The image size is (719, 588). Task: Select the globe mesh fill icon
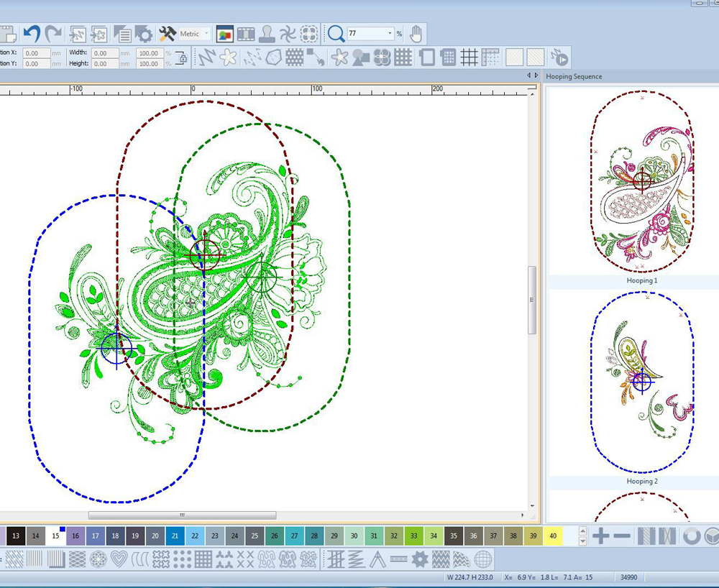tap(483, 559)
